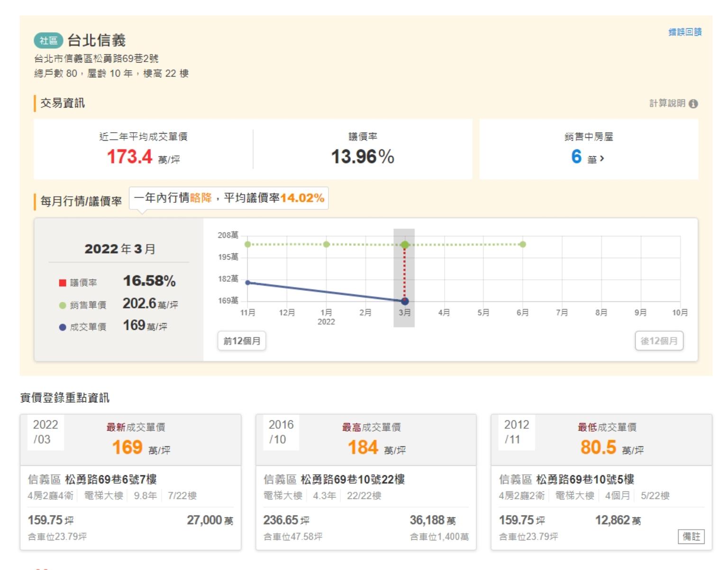
Task: Click the 計算說明 info icon
Action: (x=693, y=104)
